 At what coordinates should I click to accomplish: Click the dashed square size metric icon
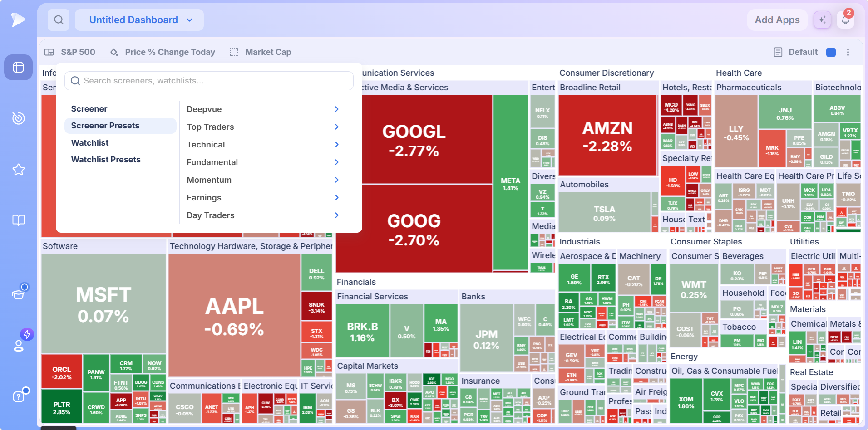point(234,52)
